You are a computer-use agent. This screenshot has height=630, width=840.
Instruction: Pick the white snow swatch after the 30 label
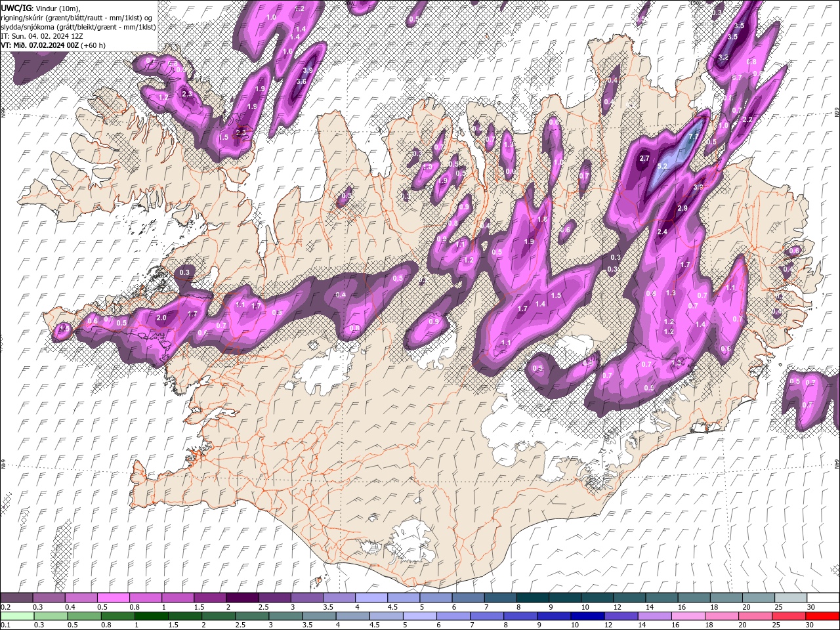point(822,597)
